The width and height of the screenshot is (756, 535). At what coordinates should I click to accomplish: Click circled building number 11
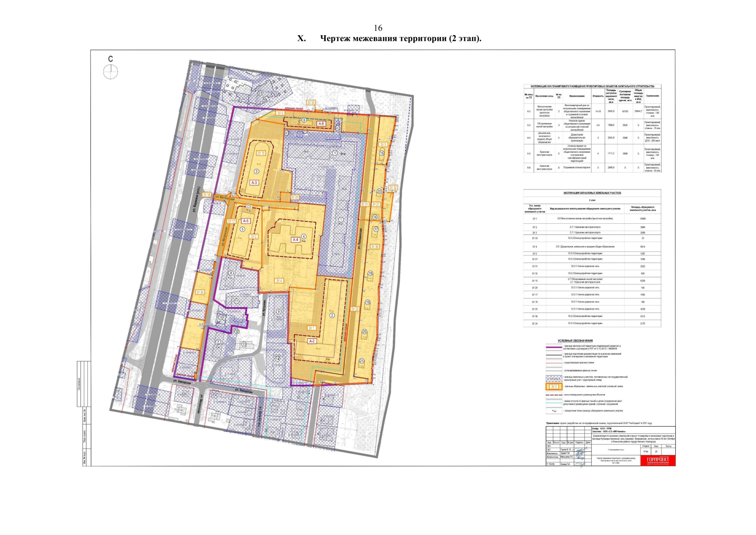[x=237, y=301]
